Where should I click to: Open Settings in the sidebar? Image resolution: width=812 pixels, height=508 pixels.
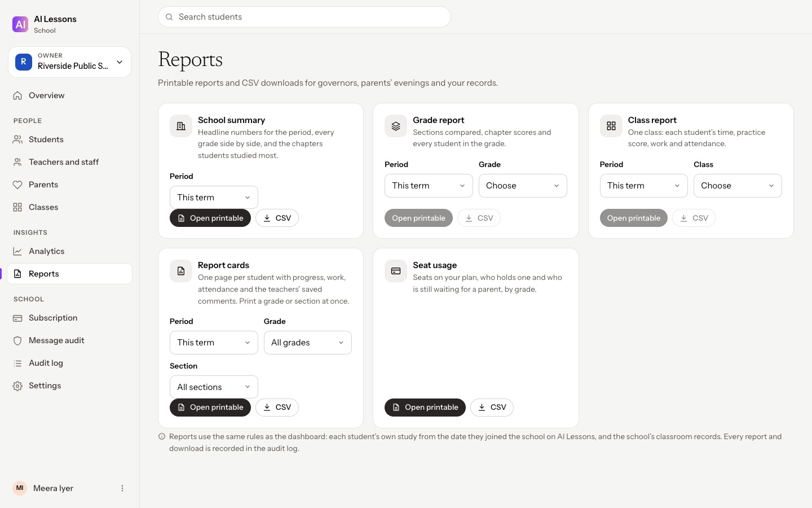coord(70,386)
